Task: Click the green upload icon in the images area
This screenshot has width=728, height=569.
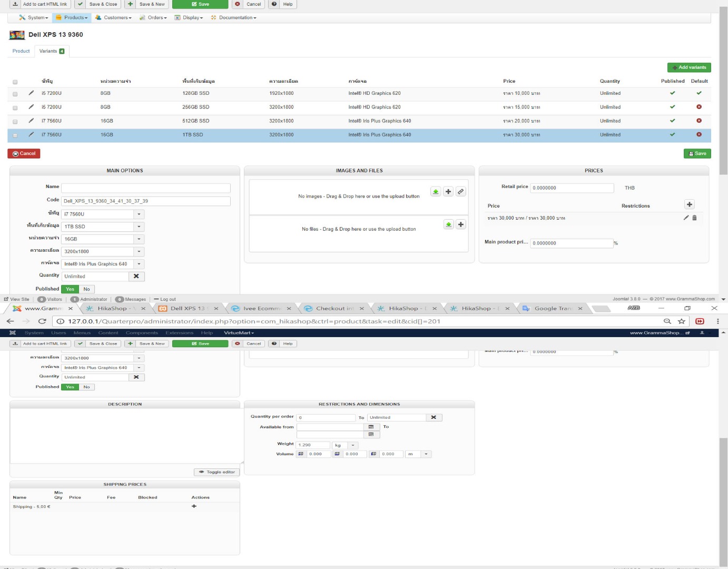Action: pos(436,192)
